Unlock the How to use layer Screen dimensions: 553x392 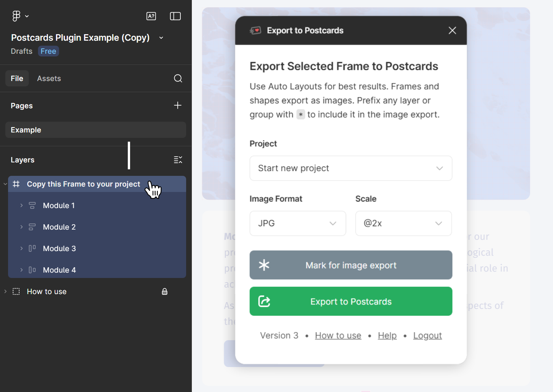tap(165, 291)
